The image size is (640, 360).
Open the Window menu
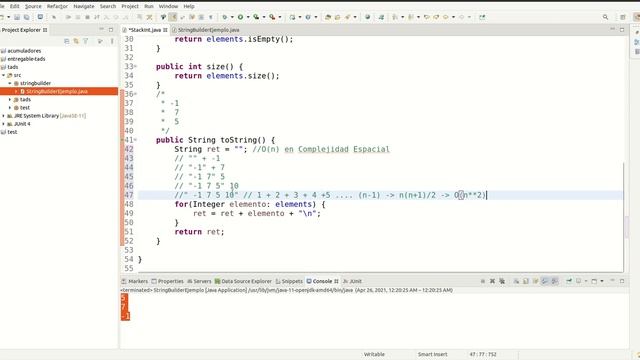168,6
